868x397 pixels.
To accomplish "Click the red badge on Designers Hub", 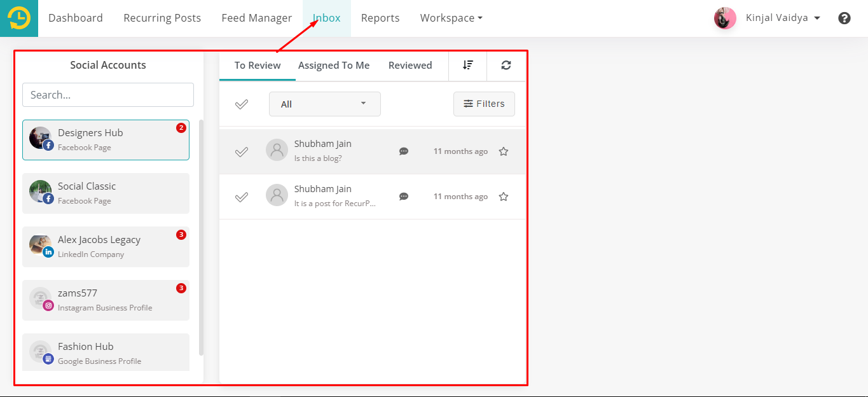I will 181,128.
